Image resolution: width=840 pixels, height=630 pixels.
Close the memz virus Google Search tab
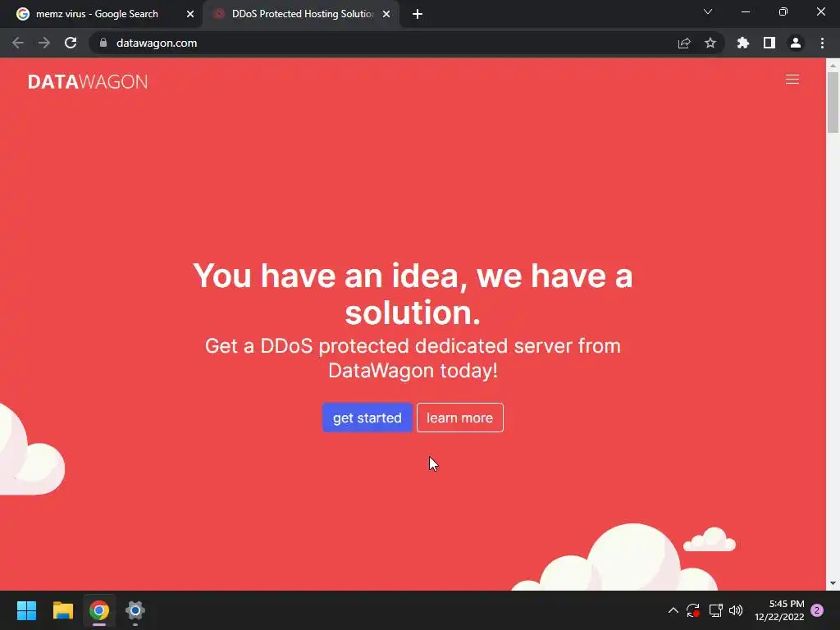pos(190,14)
